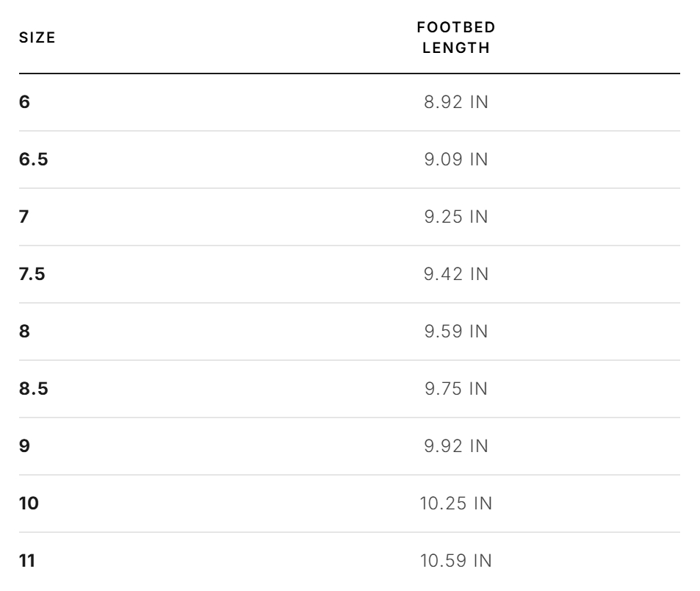Select size 11 row label
Screen dimensions: 700x591
27,561
